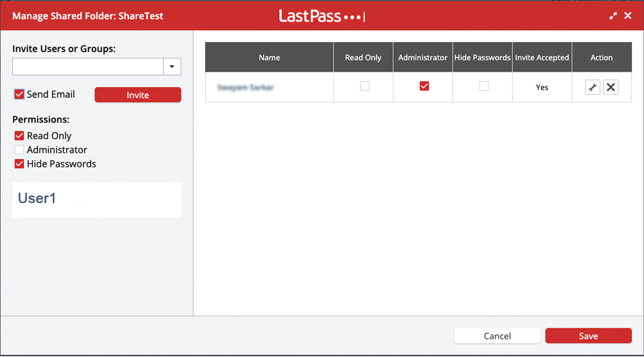Click the Hide Passwords column header

[483, 57]
